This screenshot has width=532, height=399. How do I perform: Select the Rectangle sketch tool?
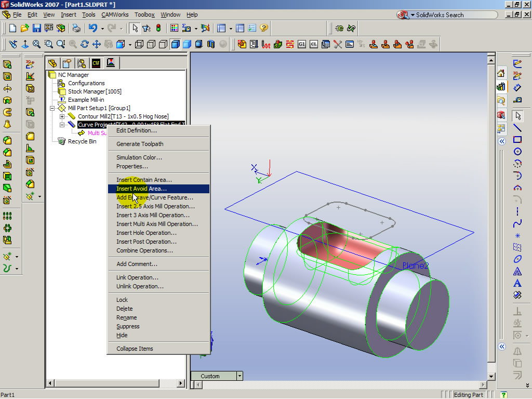pos(517,140)
